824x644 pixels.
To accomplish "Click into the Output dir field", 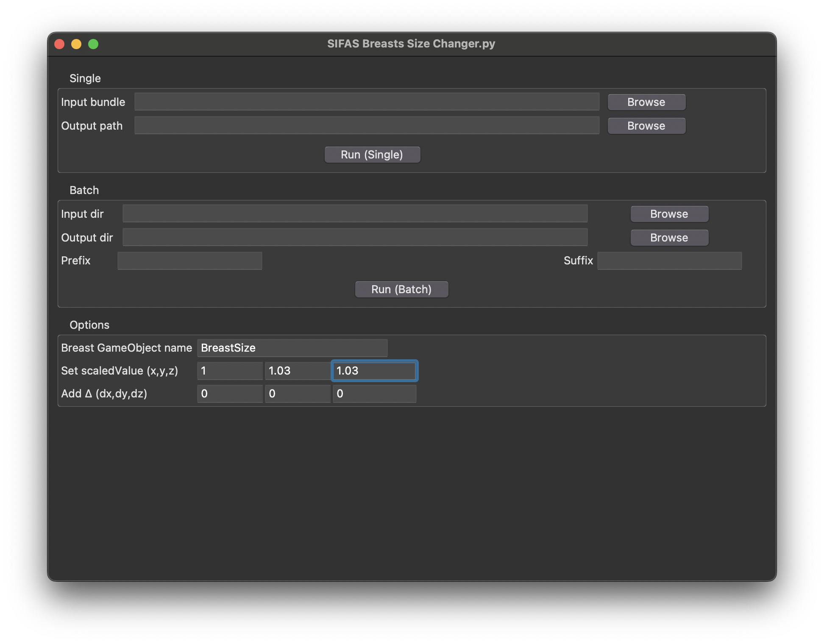I will 355,238.
